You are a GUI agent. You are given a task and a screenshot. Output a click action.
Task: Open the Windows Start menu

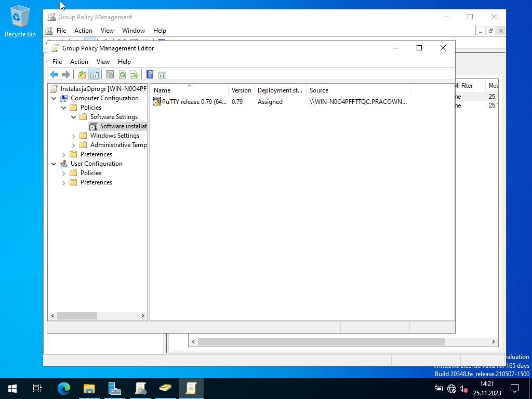[x=12, y=389]
